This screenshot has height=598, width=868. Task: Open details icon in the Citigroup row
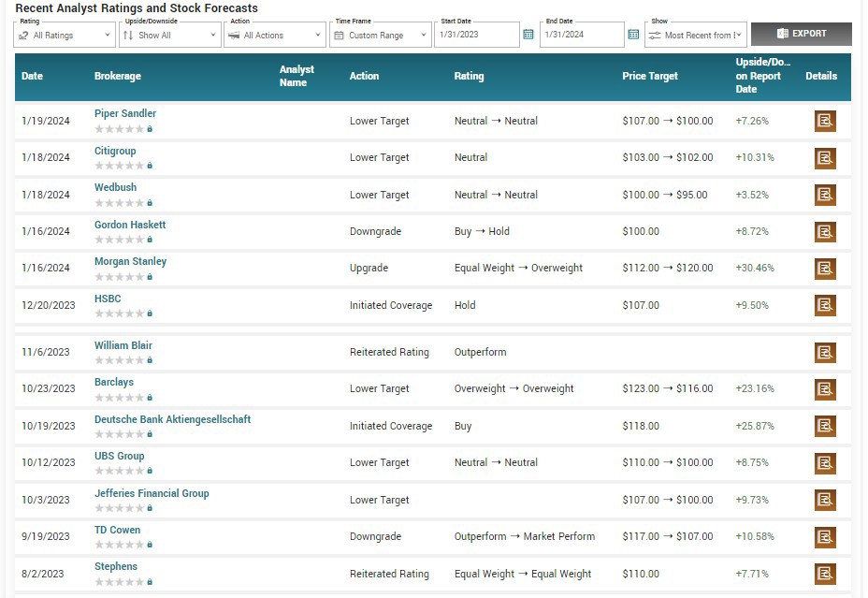(825, 158)
